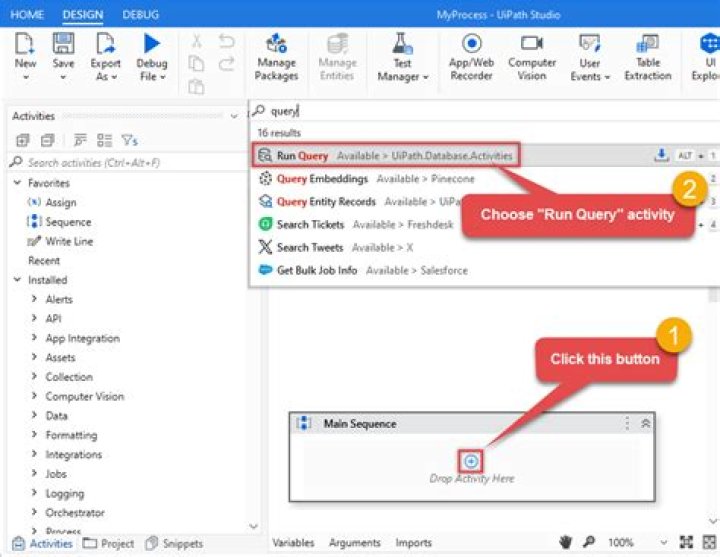Open the Variables panel
The width and height of the screenshot is (720, 557).
point(293,542)
